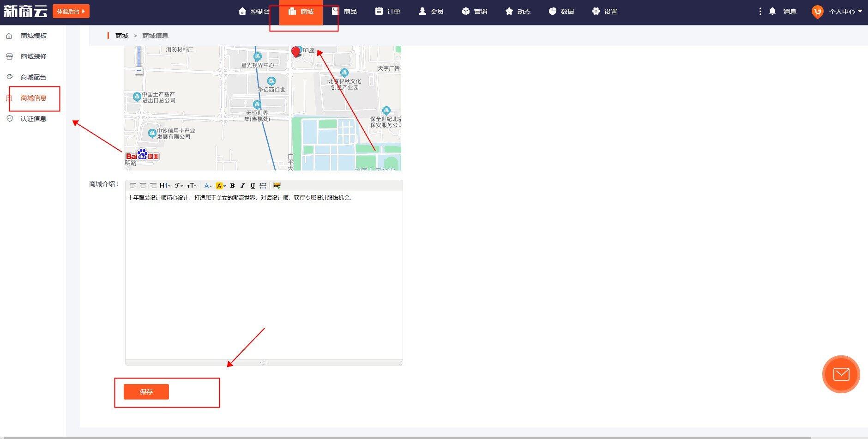868x439 pixels.
Task: Align text right in the editor toolbar
Action: [153, 186]
